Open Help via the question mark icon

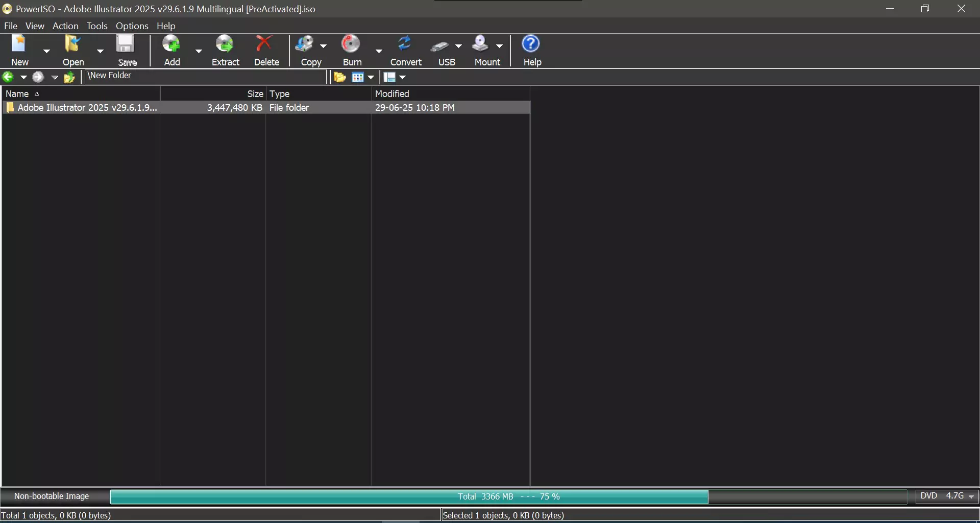tap(531, 44)
